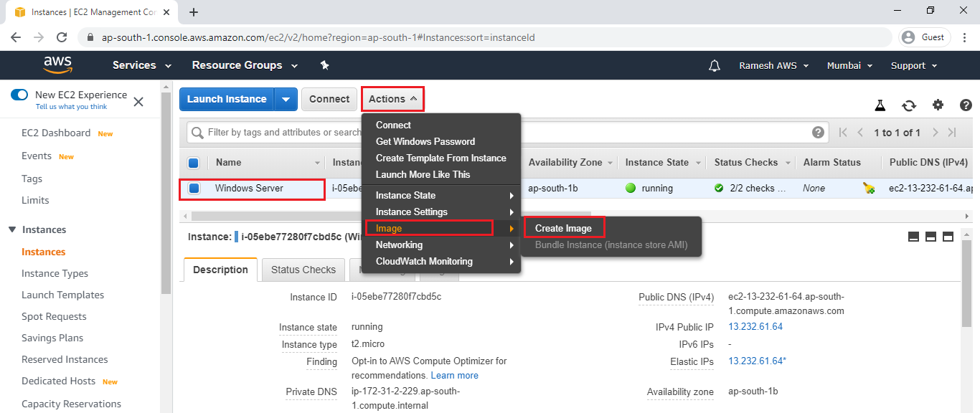Screen dimensions: 980x413
Task: Click the green status checks passed icon
Action: pos(719,189)
